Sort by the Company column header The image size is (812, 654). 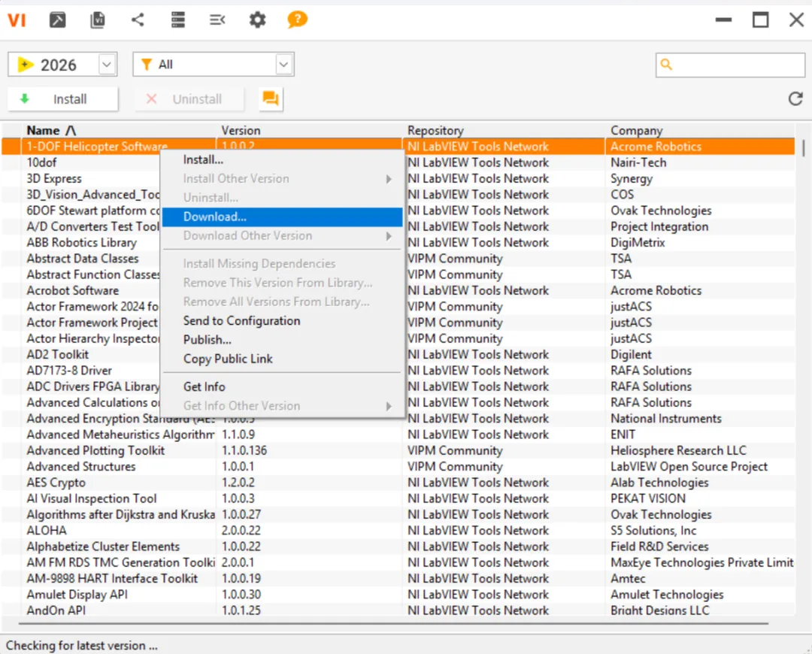coord(636,130)
